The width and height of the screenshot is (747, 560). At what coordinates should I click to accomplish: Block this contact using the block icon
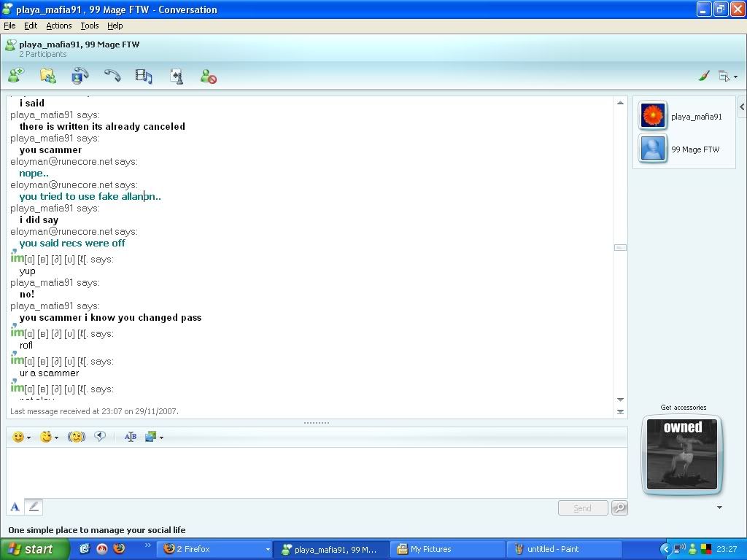coord(208,76)
